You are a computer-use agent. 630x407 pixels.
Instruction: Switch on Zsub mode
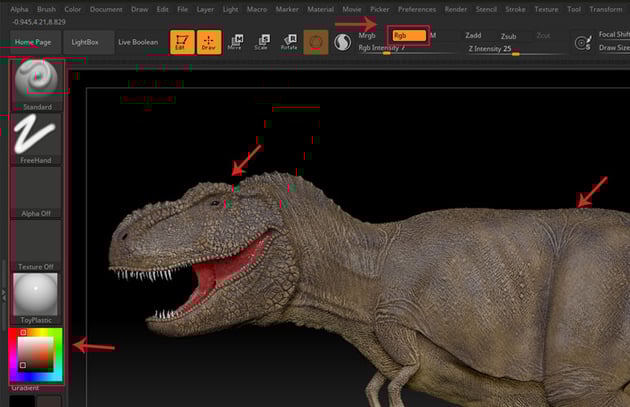tap(509, 35)
